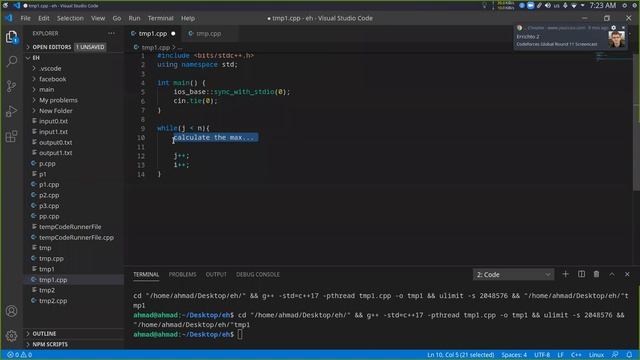The height and width of the screenshot is (360, 640).
Task: Open the Go menu
Action: [x=117, y=18]
